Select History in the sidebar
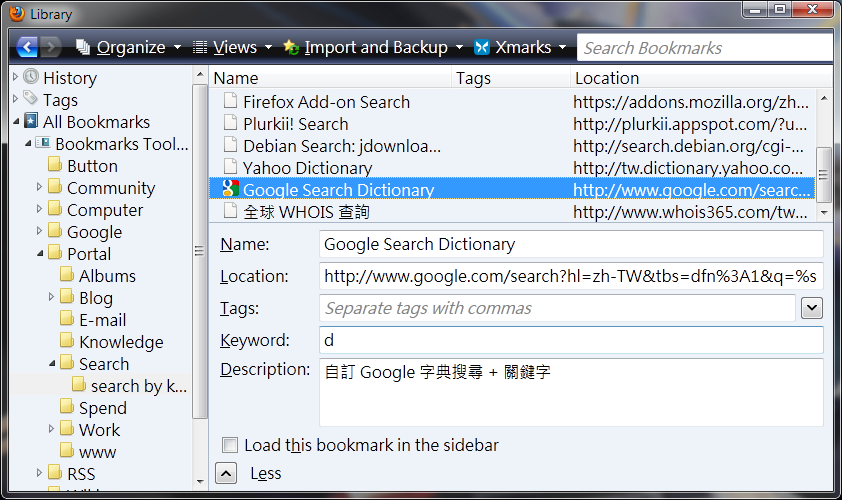The height and width of the screenshot is (500, 842). tap(70, 78)
